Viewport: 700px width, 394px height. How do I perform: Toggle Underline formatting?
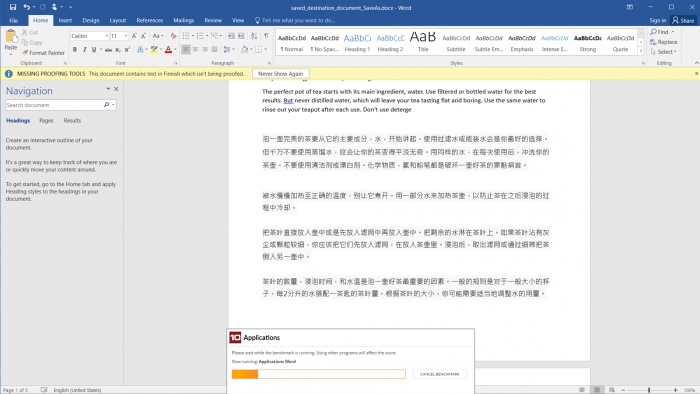[94, 50]
